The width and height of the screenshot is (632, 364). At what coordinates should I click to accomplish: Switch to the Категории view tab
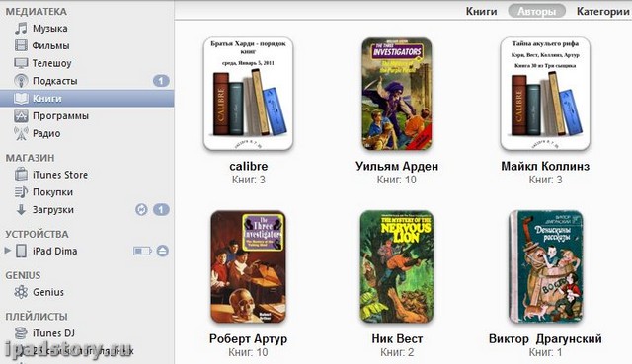point(603,11)
